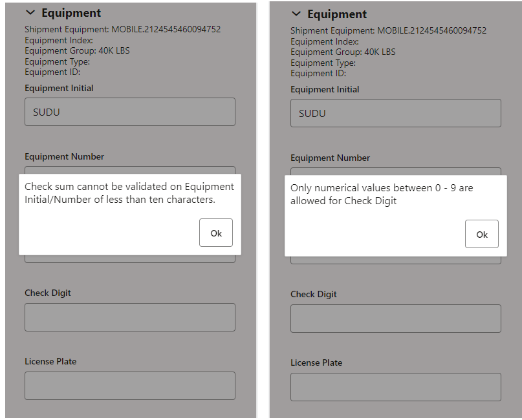Click Equipment Initial field in check sum error panel

(x=130, y=112)
